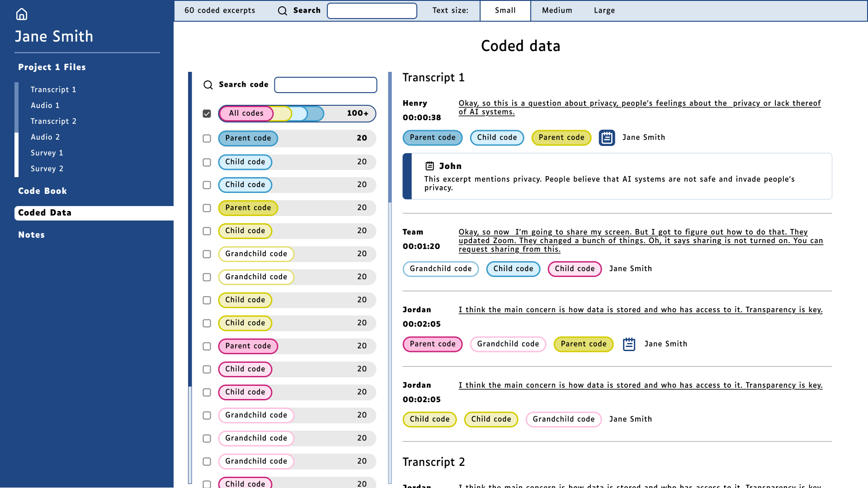Open Survey 2 file
The width and height of the screenshot is (868, 488).
tap(47, 169)
